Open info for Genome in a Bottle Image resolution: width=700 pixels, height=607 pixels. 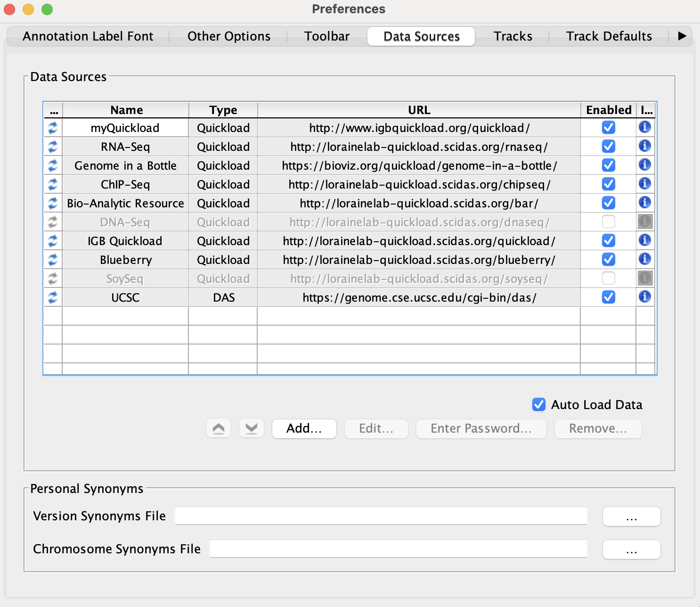tap(645, 165)
